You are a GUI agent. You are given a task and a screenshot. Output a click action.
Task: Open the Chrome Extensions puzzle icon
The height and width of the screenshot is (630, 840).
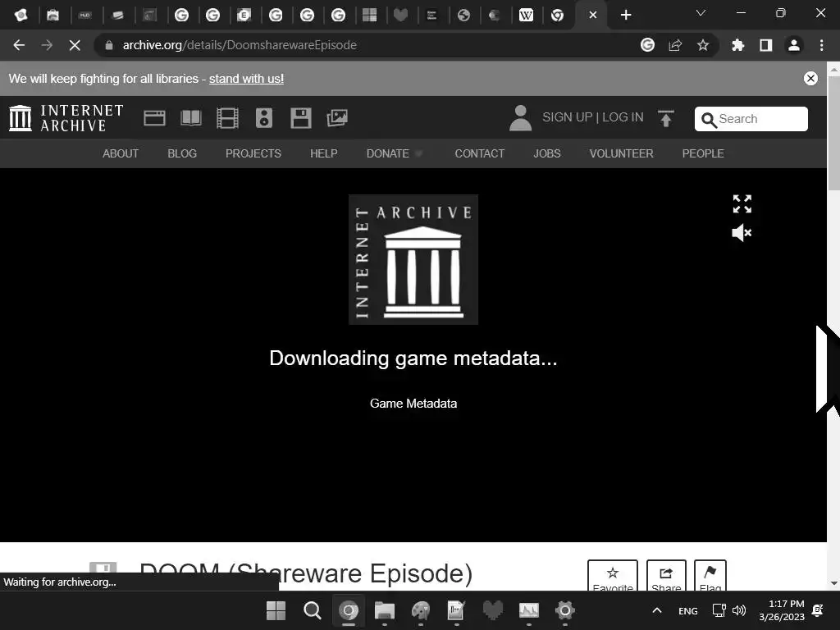click(738, 46)
